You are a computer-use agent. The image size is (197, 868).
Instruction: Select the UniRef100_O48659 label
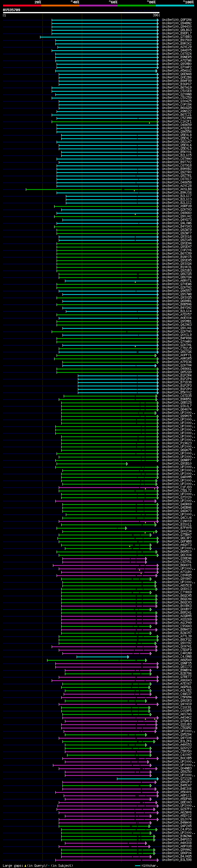[176, 125]
